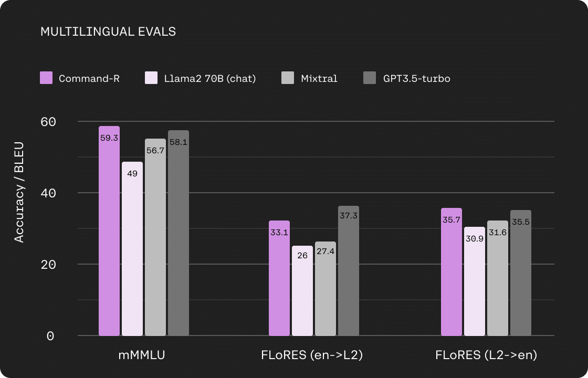
Task: Click the L2->en GPT3.5 bar labeled 35.5
Action: pyautogui.click(x=521, y=273)
